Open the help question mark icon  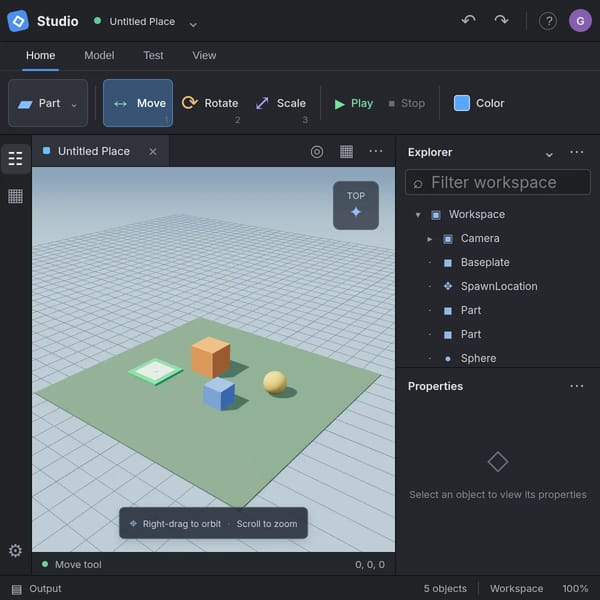point(548,21)
